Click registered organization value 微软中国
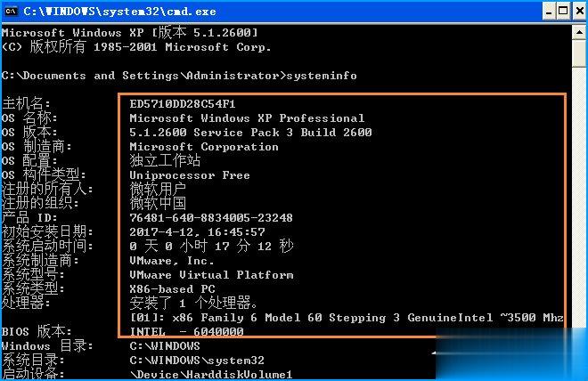The width and height of the screenshot is (588, 381). pos(158,204)
